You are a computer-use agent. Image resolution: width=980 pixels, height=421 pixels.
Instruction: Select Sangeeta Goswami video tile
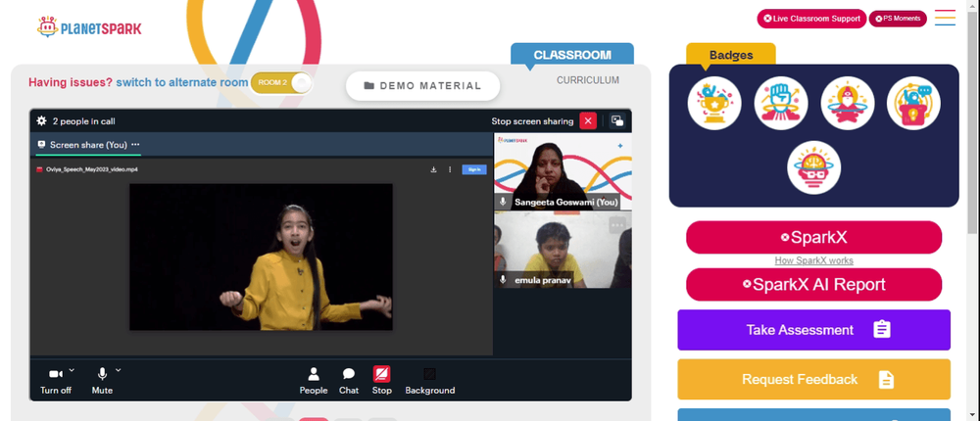tap(563, 171)
